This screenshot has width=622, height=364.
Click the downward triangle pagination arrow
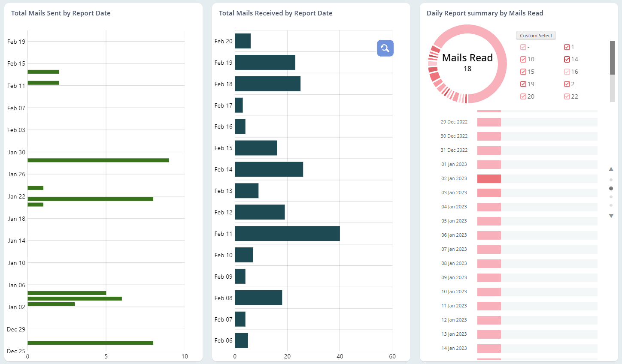[x=611, y=216]
